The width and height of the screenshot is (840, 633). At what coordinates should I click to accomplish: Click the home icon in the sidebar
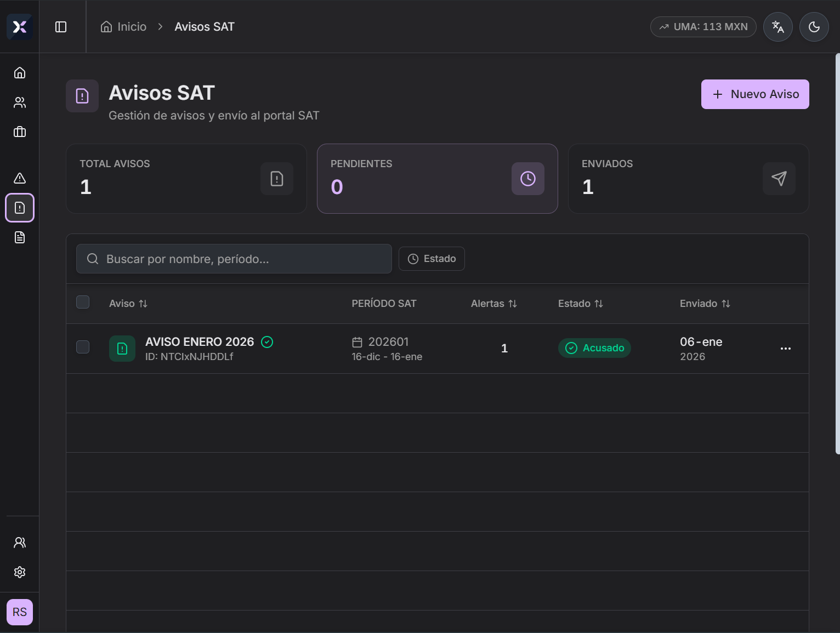tap(20, 73)
